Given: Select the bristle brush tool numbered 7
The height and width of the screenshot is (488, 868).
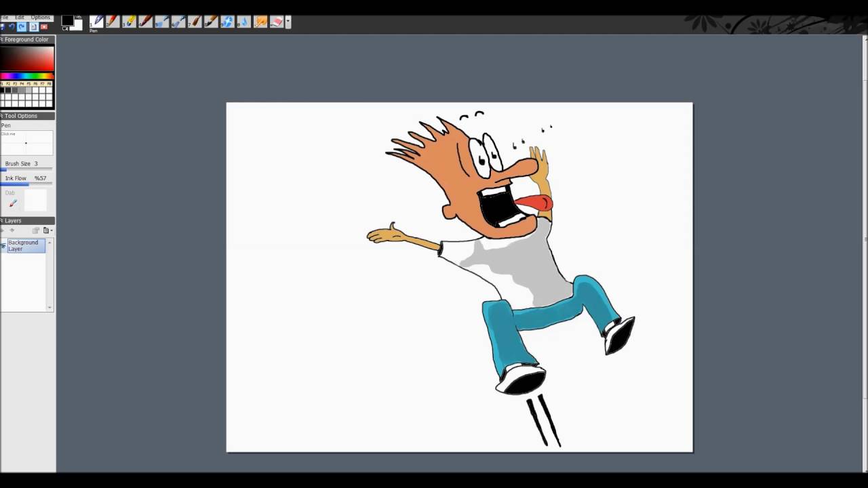Looking at the screenshot, I should coord(195,22).
